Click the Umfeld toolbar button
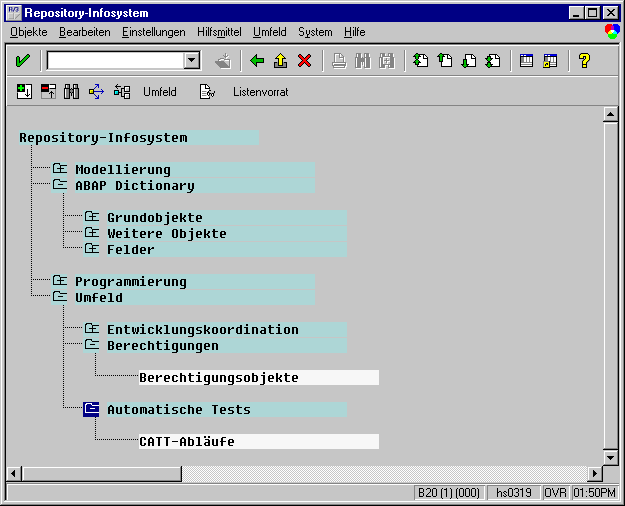This screenshot has height=506, width=625. (160, 92)
